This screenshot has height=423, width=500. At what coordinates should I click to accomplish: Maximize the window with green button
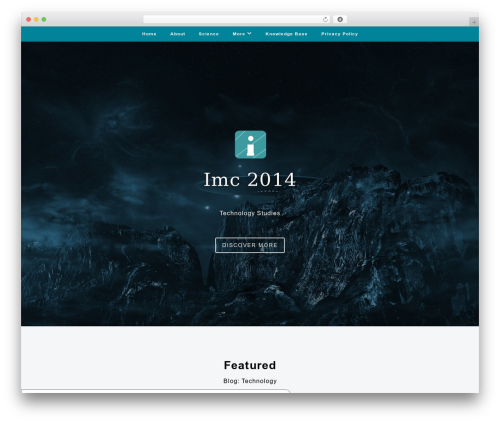pyautogui.click(x=44, y=20)
